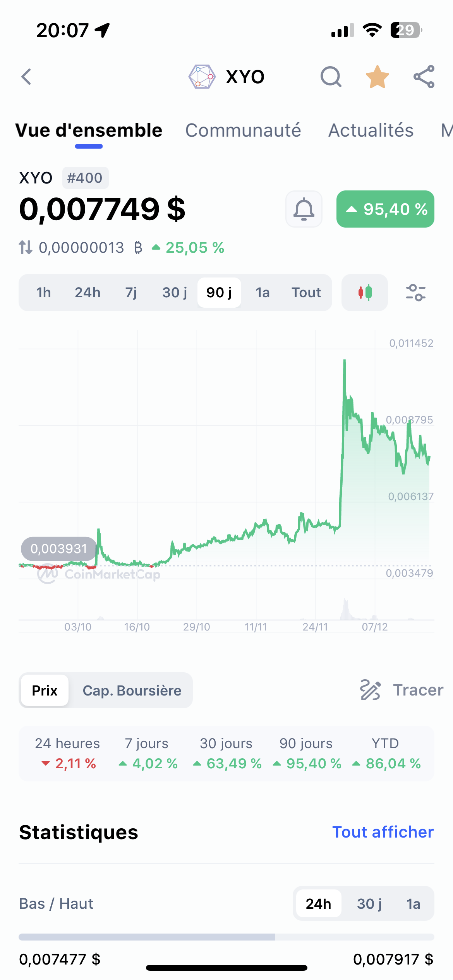Select 30 j in Bas / Haut range
453x980 pixels.
(369, 904)
